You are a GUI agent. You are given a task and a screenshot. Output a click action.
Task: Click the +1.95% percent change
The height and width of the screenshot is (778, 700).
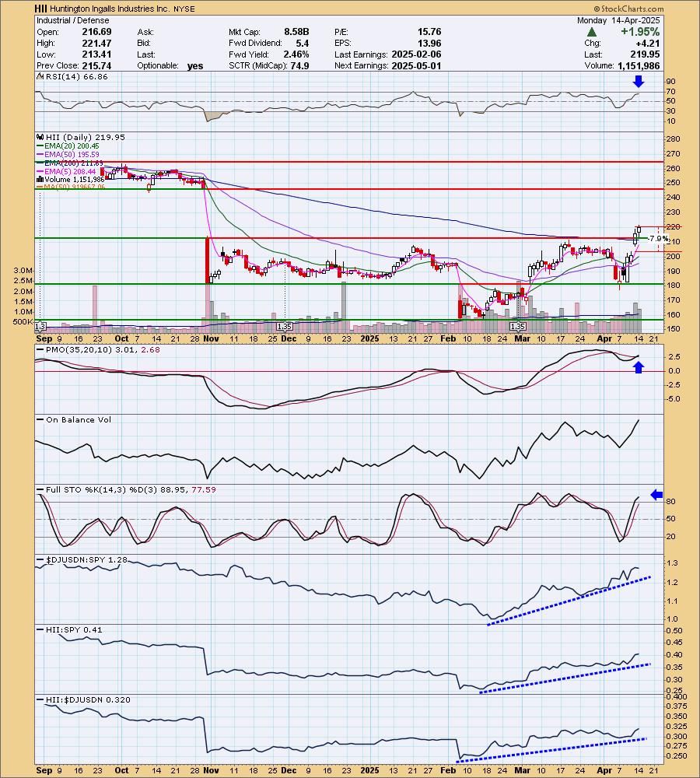coord(640,32)
